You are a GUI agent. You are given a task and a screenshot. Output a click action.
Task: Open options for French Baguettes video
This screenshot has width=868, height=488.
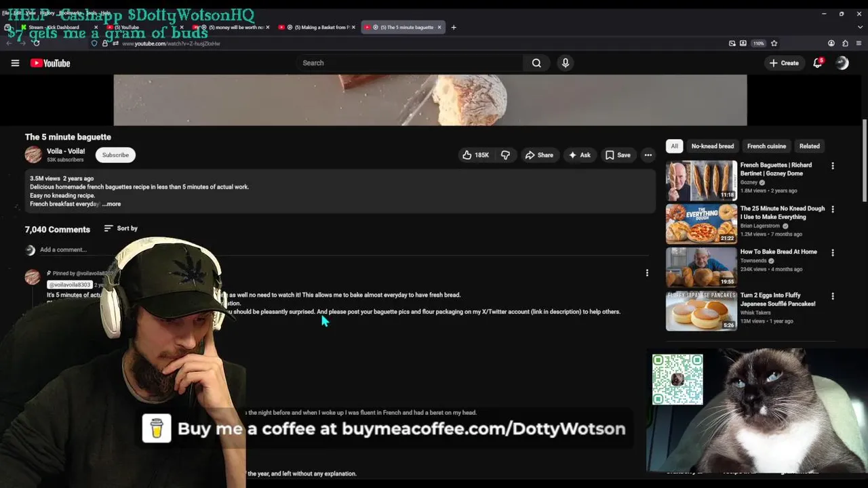[x=833, y=166]
